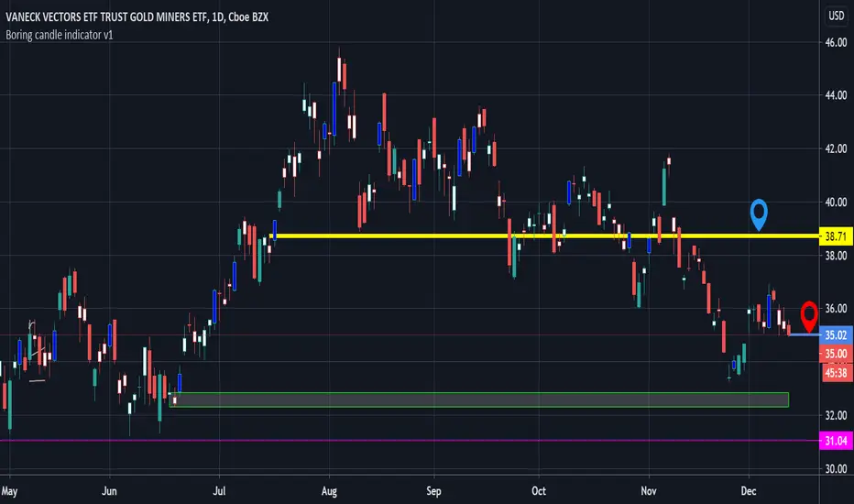Click the yellow 38.71 price label

pyautogui.click(x=836, y=236)
